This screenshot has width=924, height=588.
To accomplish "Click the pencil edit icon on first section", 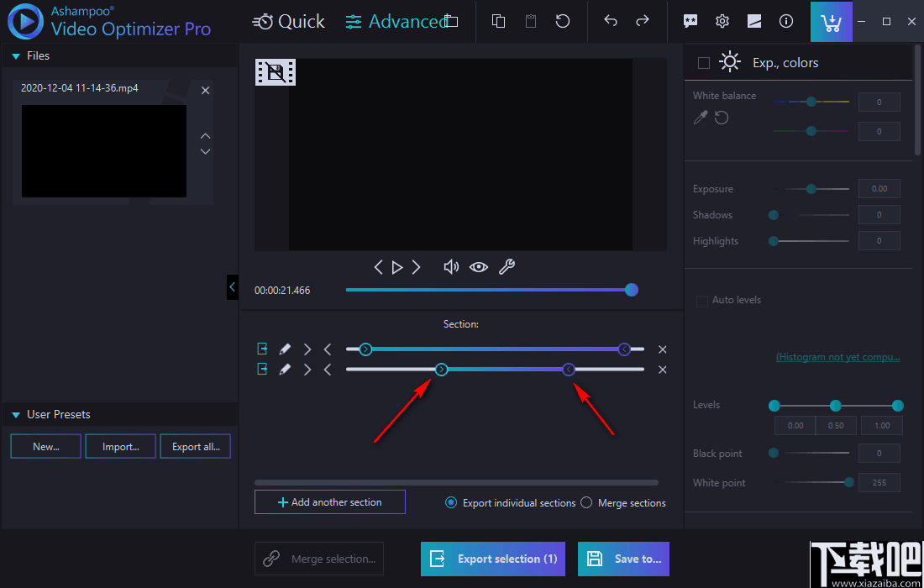I will pyautogui.click(x=285, y=348).
